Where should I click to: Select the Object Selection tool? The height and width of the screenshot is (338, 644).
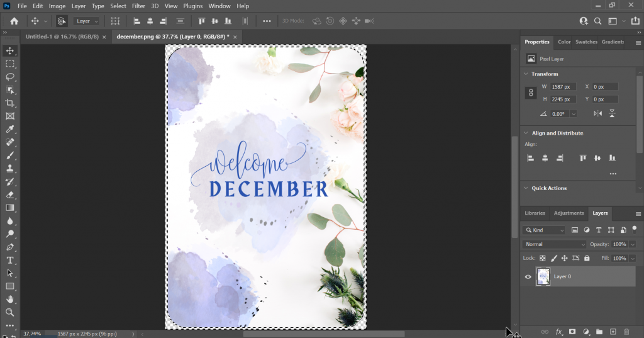click(10, 90)
